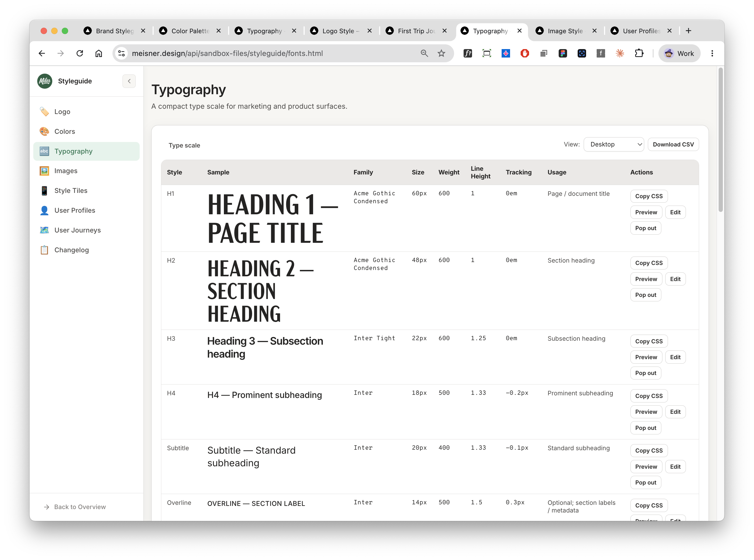Click the browser home icon
The height and width of the screenshot is (560, 754).
(x=99, y=53)
